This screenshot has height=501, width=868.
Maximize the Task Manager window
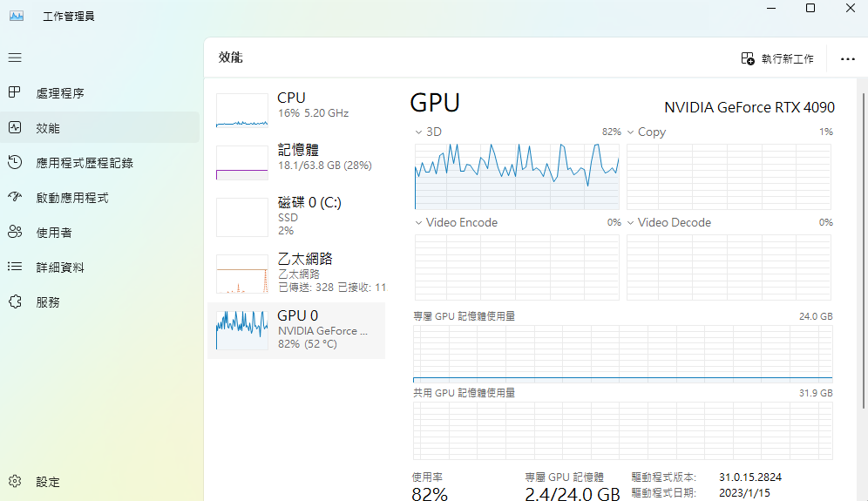810,9
